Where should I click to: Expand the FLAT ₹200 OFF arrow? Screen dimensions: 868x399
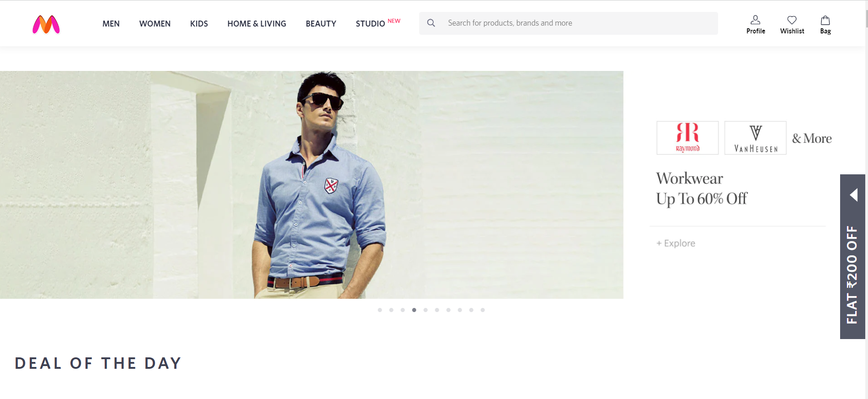(x=853, y=195)
